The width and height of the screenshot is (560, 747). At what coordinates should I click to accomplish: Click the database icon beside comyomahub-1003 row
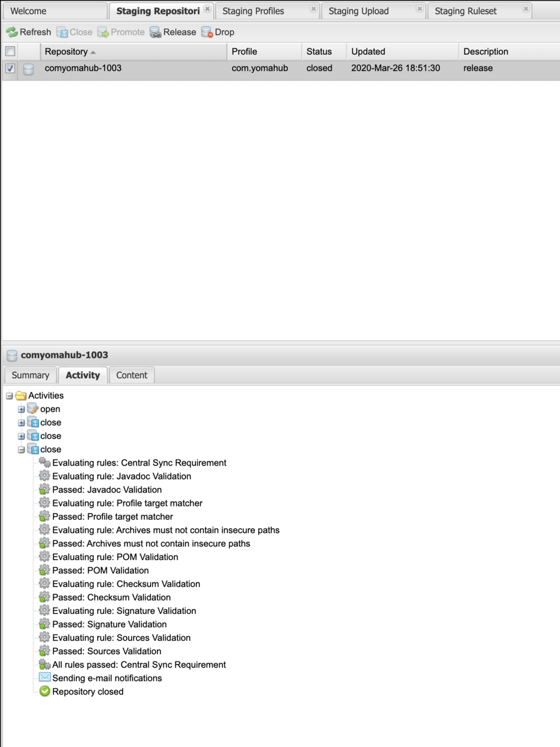click(28, 69)
